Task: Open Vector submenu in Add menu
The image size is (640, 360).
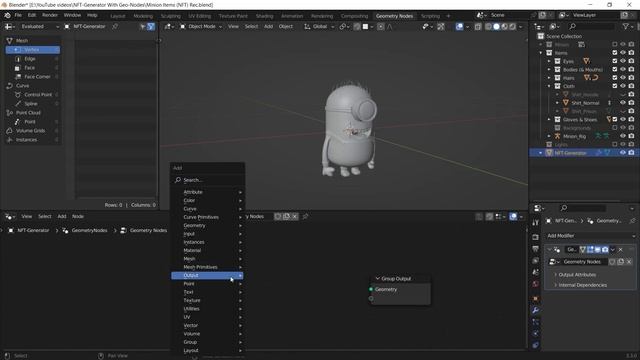Action: click(x=207, y=325)
